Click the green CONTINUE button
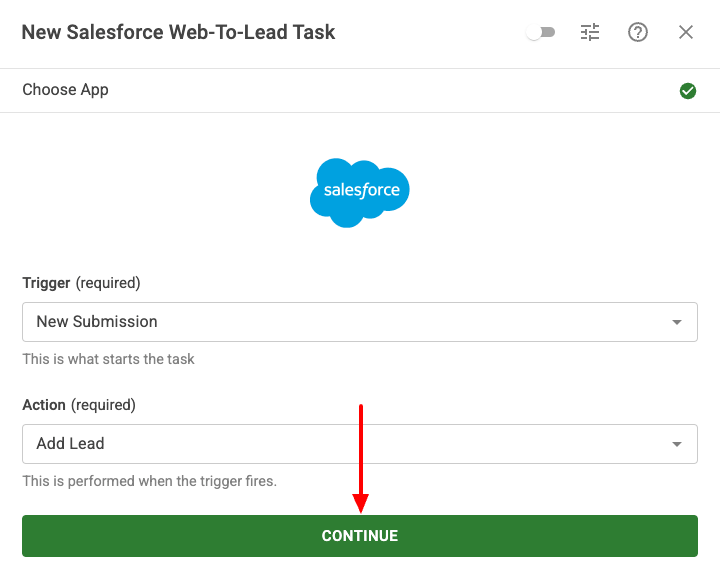This screenshot has width=720, height=577. tap(360, 536)
